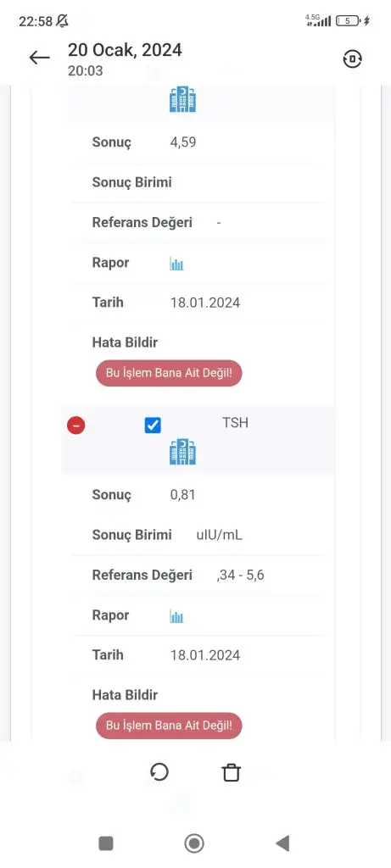This screenshot has height=868, width=391.
Task: Open the Rapor chart icon for 4,59 result
Action: pos(176,264)
